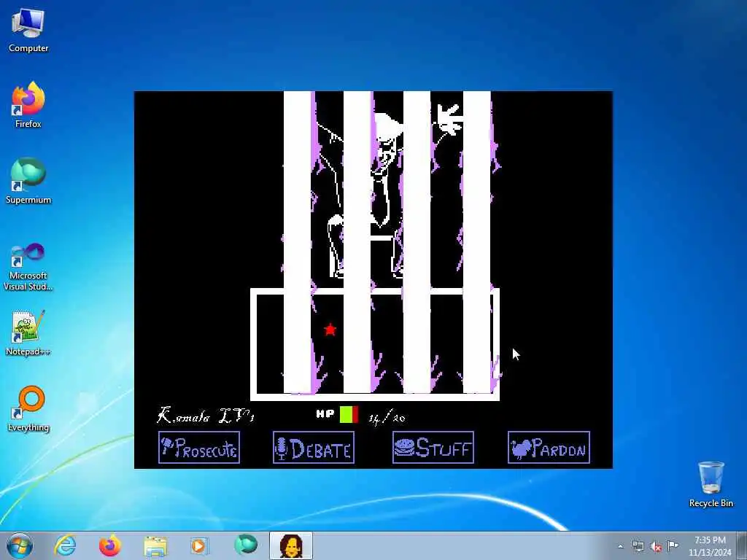Open the Action Center flag icon
This screenshot has width=747, height=560.
coord(673,546)
